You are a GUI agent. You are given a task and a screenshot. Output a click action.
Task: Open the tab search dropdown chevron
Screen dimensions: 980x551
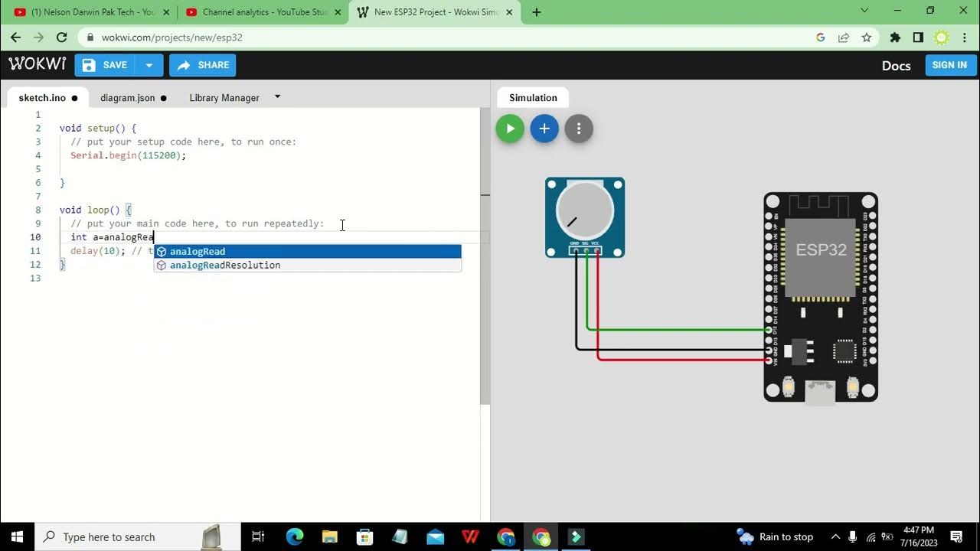click(x=864, y=11)
